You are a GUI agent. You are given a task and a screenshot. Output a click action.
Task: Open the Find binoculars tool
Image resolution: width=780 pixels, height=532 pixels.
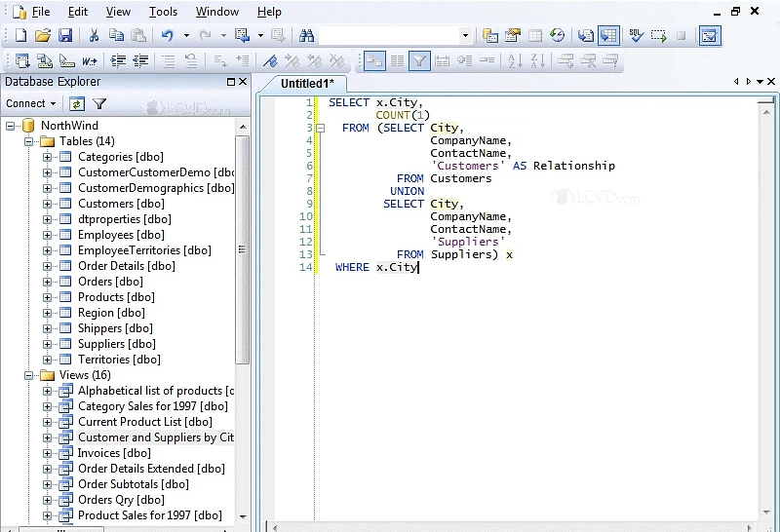[306, 36]
